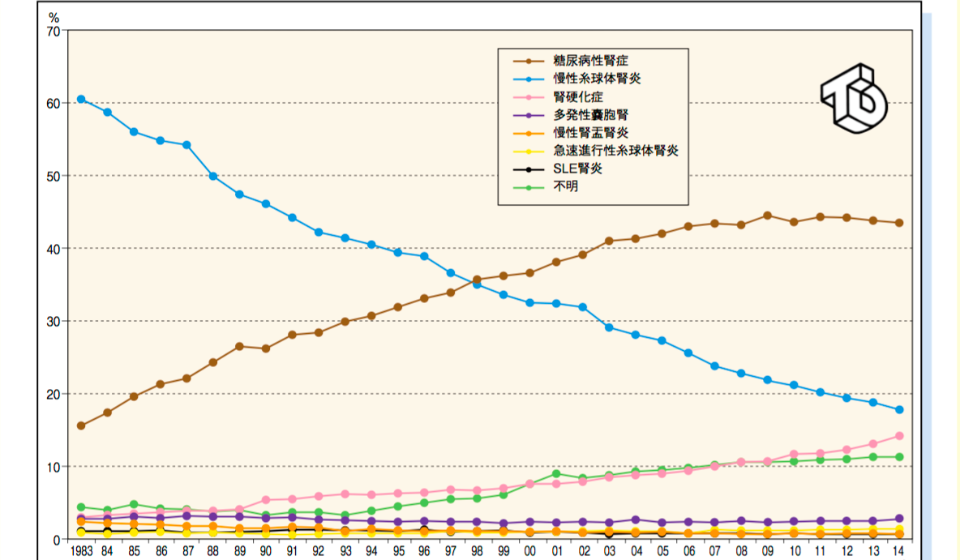Click the x-axis year label 10
The width and height of the screenshot is (960, 560).
click(x=795, y=551)
